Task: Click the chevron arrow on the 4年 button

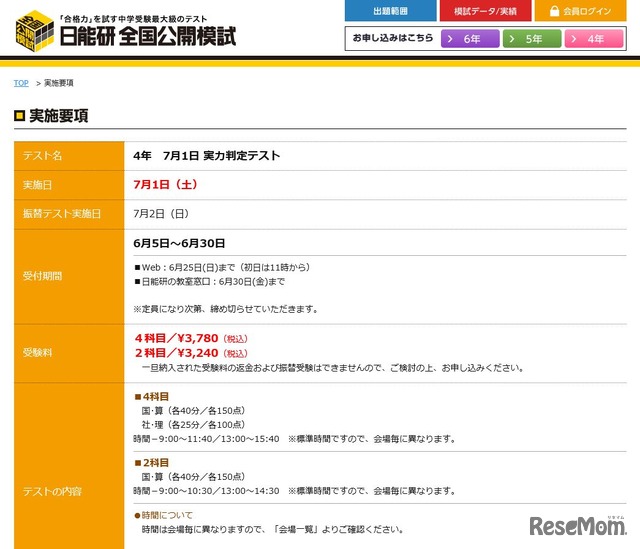Action: [x=574, y=39]
